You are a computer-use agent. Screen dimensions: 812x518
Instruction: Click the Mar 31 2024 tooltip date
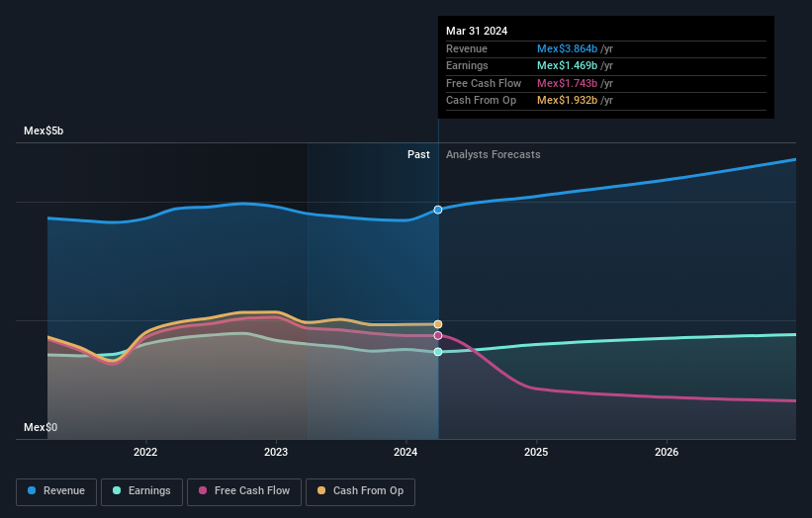tap(477, 31)
